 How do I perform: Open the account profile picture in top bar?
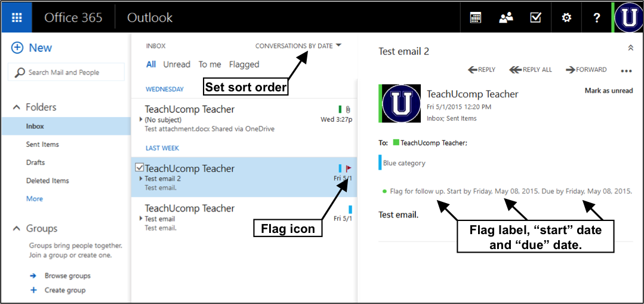(628, 18)
